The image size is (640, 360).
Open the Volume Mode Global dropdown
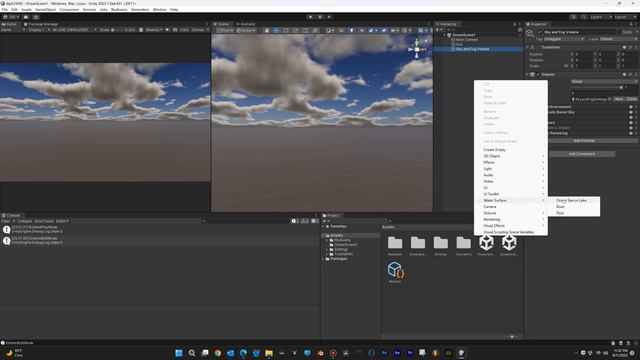[604, 82]
